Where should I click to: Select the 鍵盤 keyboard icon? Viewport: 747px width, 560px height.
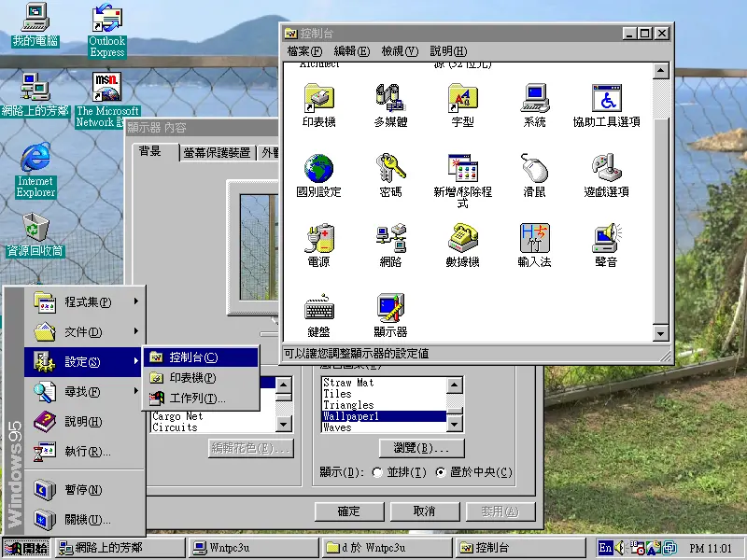[x=318, y=315]
